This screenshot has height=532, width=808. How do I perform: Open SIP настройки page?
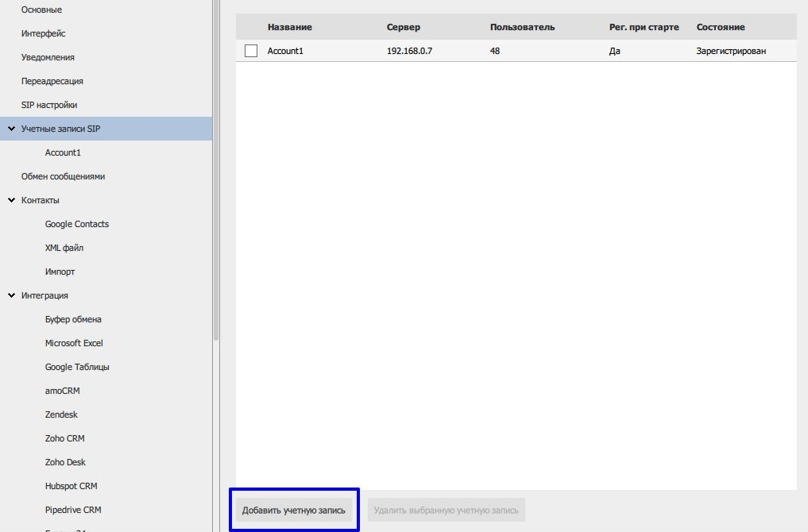pyautogui.click(x=49, y=105)
